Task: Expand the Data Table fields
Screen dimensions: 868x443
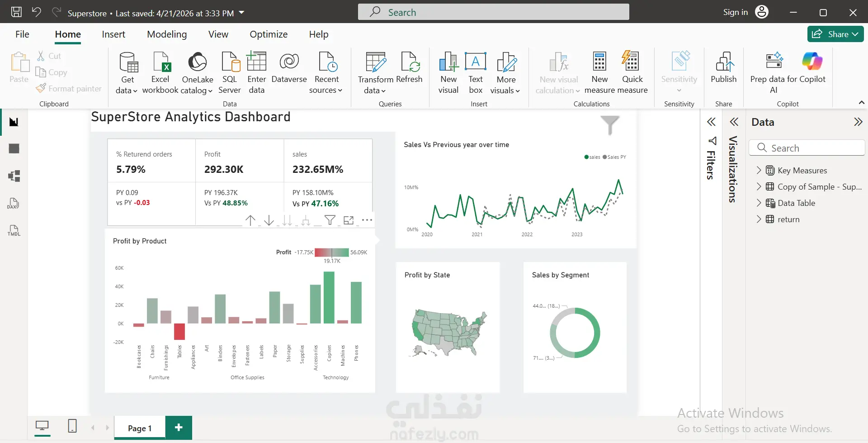Action: click(759, 203)
